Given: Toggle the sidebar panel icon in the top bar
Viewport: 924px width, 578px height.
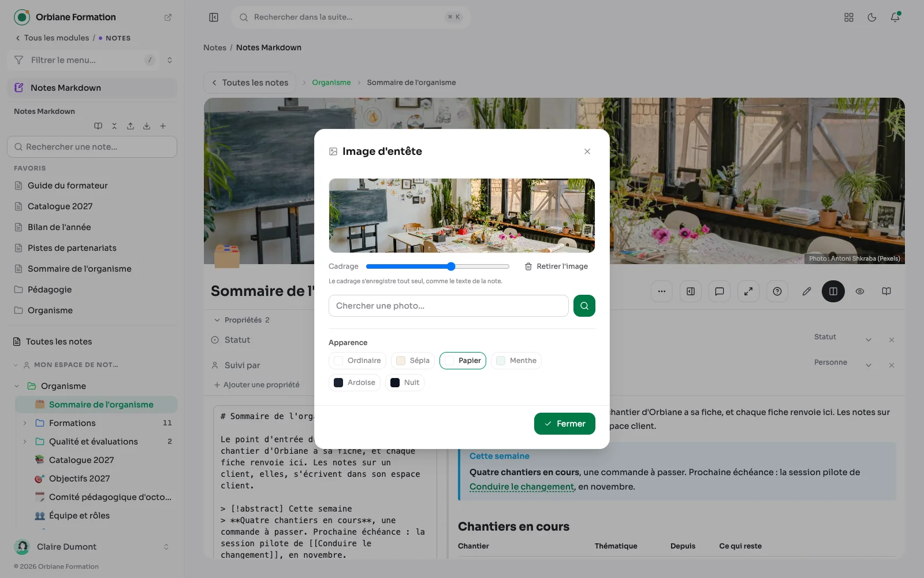Looking at the screenshot, I should (214, 17).
